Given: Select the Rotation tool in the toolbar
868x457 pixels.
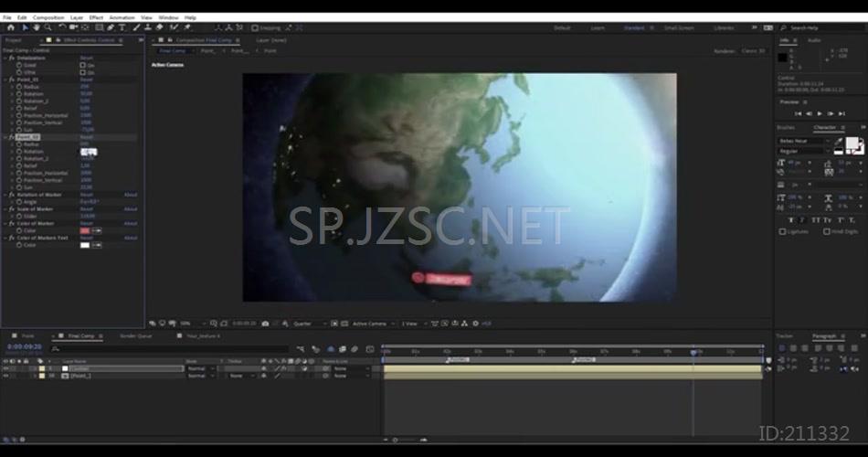Looking at the screenshot, I should point(61,27).
